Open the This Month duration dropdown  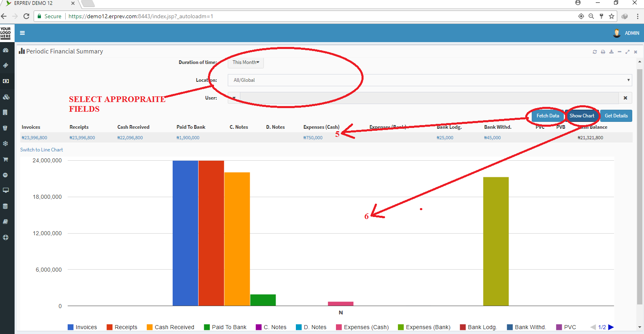click(246, 62)
